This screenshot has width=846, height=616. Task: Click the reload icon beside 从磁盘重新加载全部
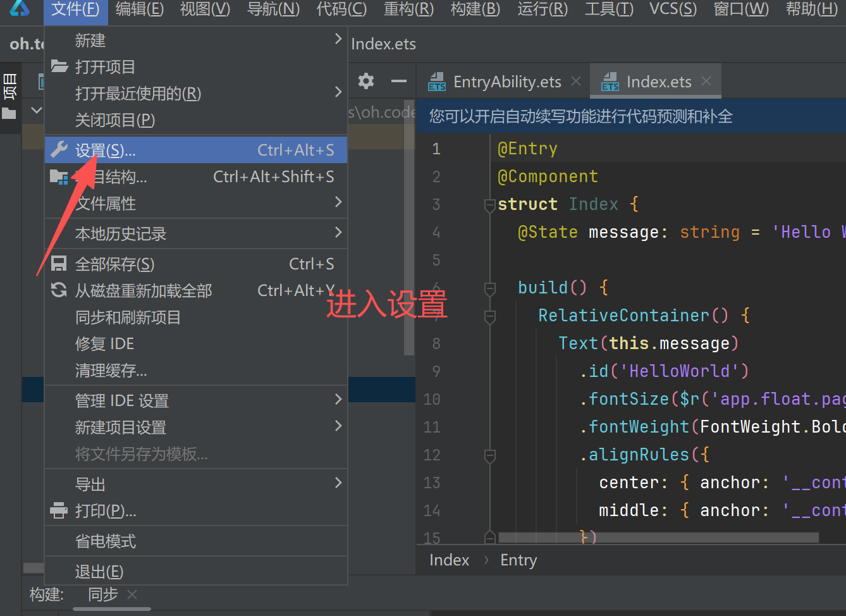click(x=58, y=290)
